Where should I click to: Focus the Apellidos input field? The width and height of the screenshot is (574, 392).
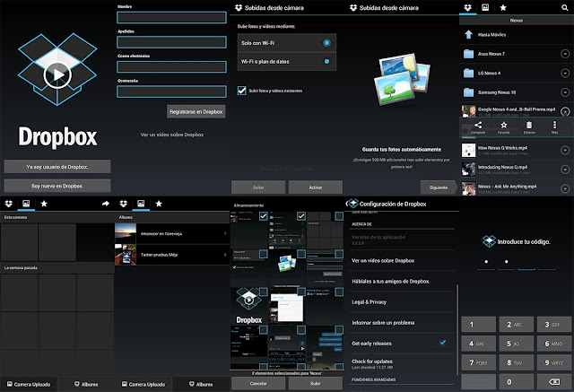(x=171, y=42)
